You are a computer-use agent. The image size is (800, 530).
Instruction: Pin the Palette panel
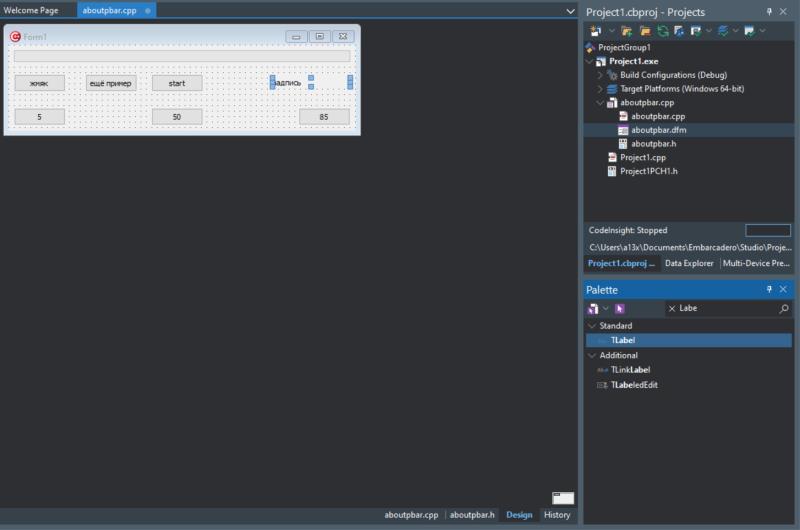pos(769,290)
